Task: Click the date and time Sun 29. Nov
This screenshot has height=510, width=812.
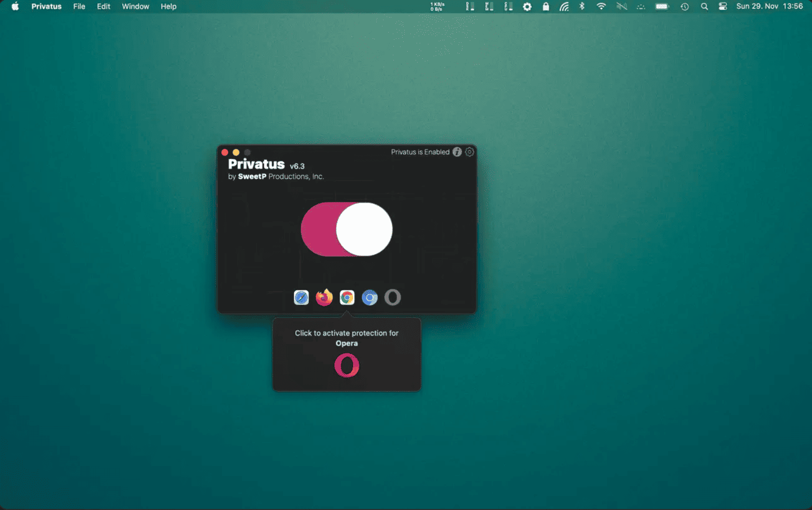Action: (769, 6)
